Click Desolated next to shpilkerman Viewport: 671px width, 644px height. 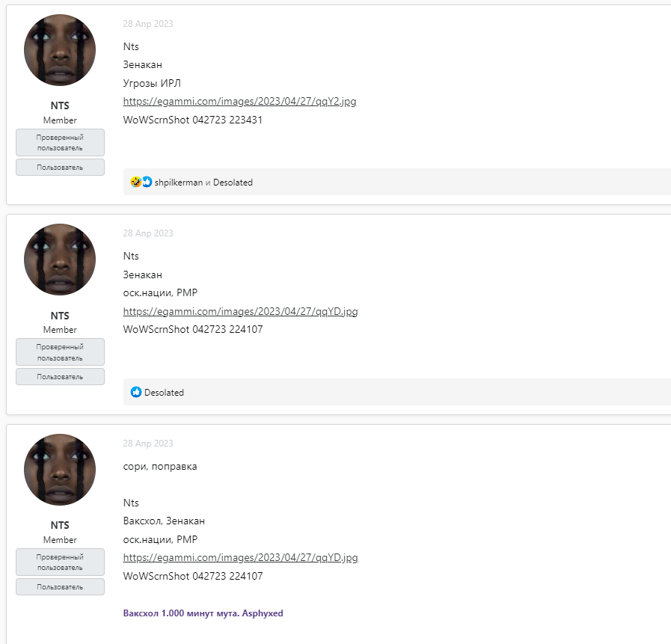(x=233, y=183)
